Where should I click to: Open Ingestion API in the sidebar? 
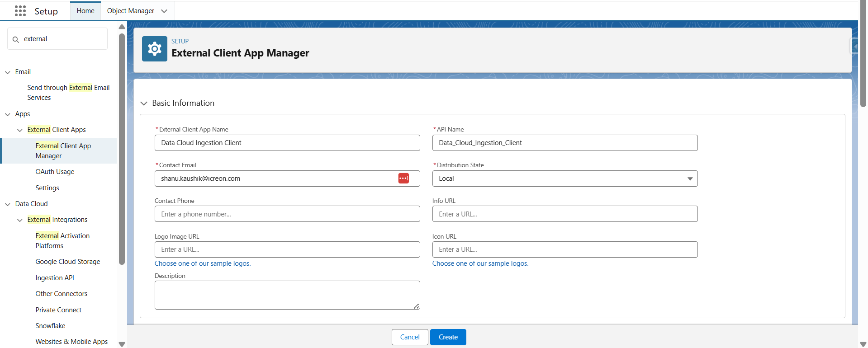(x=55, y=278)
